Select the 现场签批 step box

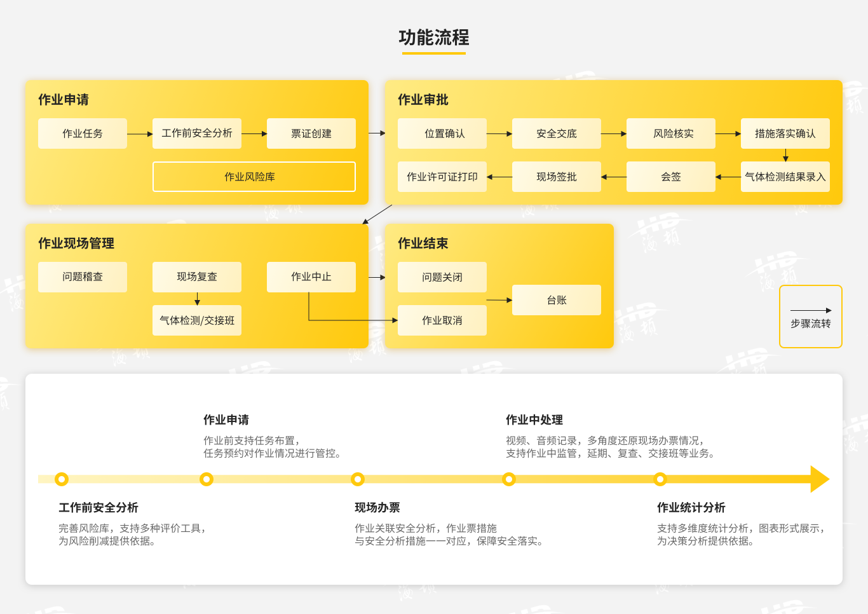pos(557,177)
